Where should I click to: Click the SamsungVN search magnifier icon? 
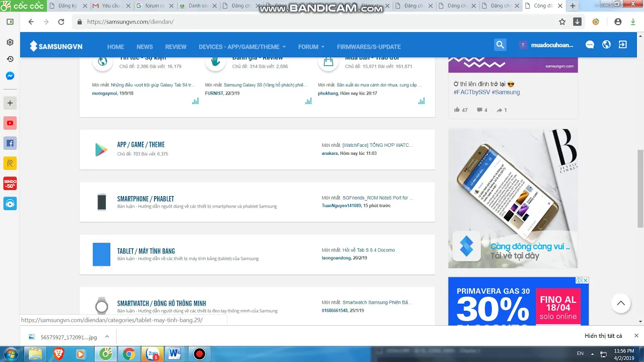(x=500, y=45)
